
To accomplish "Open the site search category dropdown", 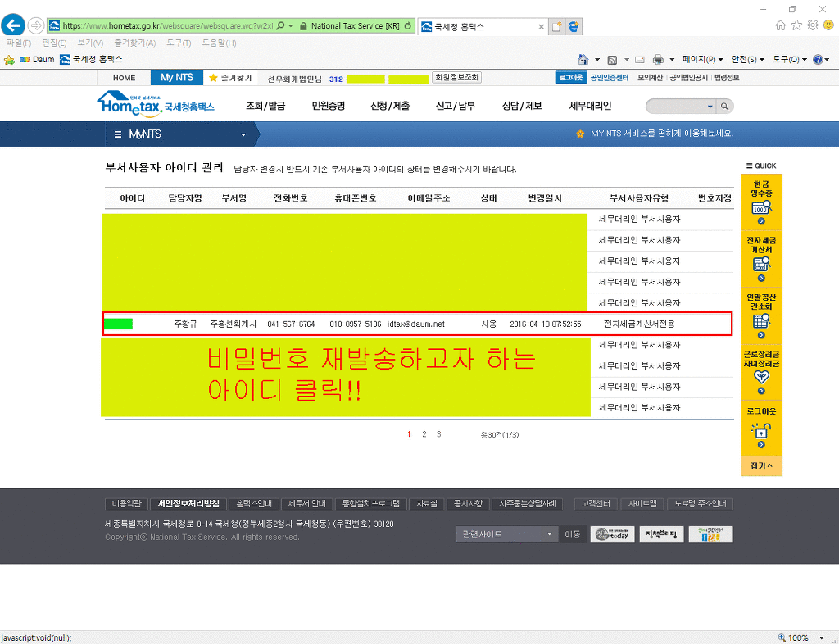I will 710,107.
